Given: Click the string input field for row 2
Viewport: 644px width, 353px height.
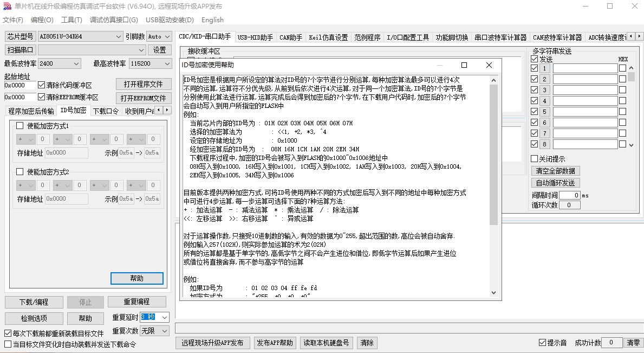Looking at the screenshot, I should point(586,79).
